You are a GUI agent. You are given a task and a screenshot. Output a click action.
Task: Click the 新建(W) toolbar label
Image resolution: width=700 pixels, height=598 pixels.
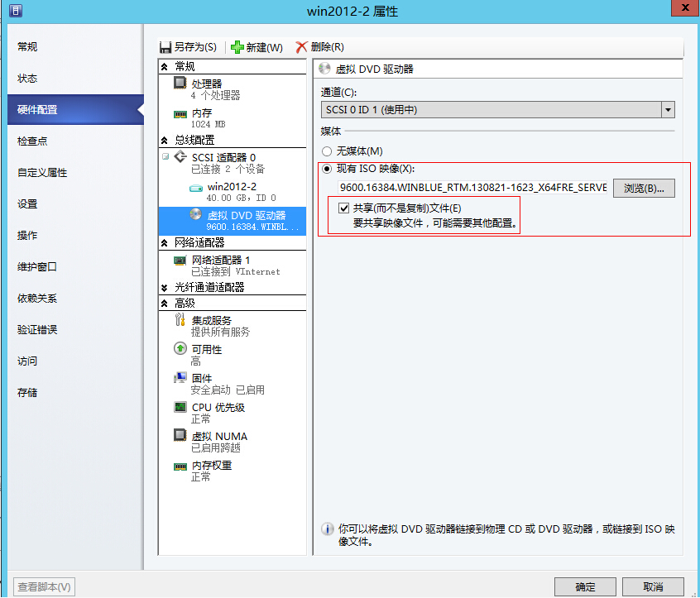(x=264, y=47)
